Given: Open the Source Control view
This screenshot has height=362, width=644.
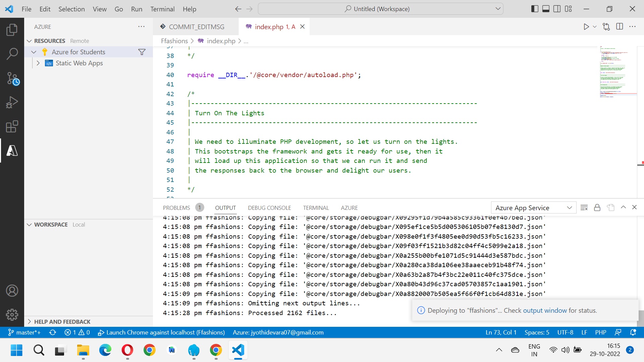Looking at the screenshot, I should tap(12, 78).
